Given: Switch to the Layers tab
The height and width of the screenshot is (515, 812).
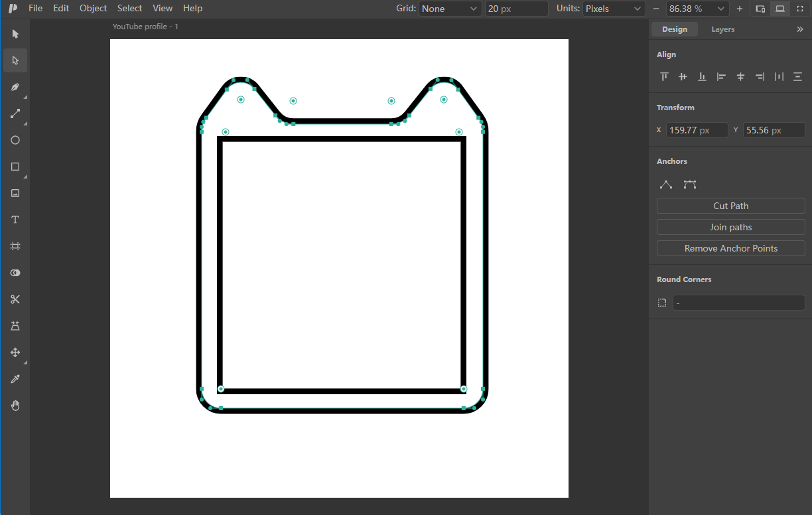Looking at the screenshot, I should click(x=722, y=29).
